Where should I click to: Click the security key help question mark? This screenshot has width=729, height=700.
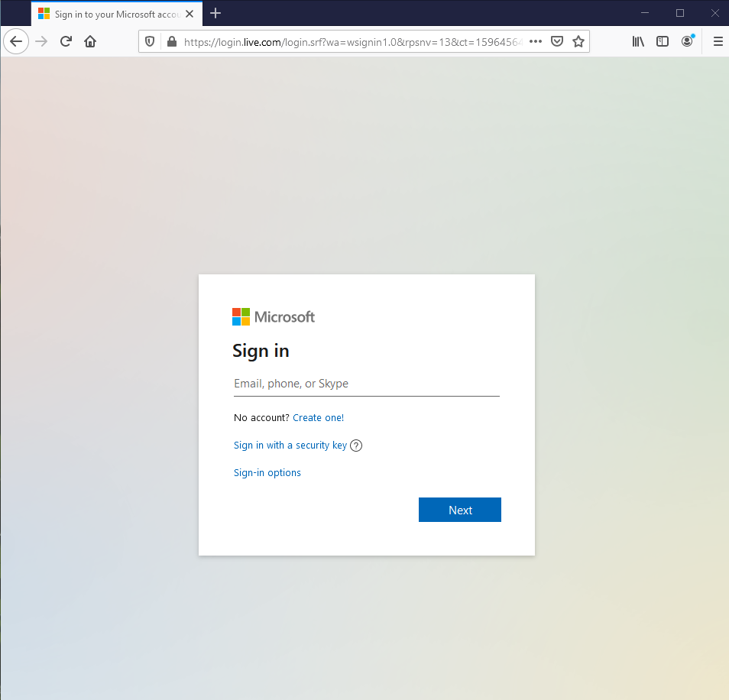coord(356,445)
